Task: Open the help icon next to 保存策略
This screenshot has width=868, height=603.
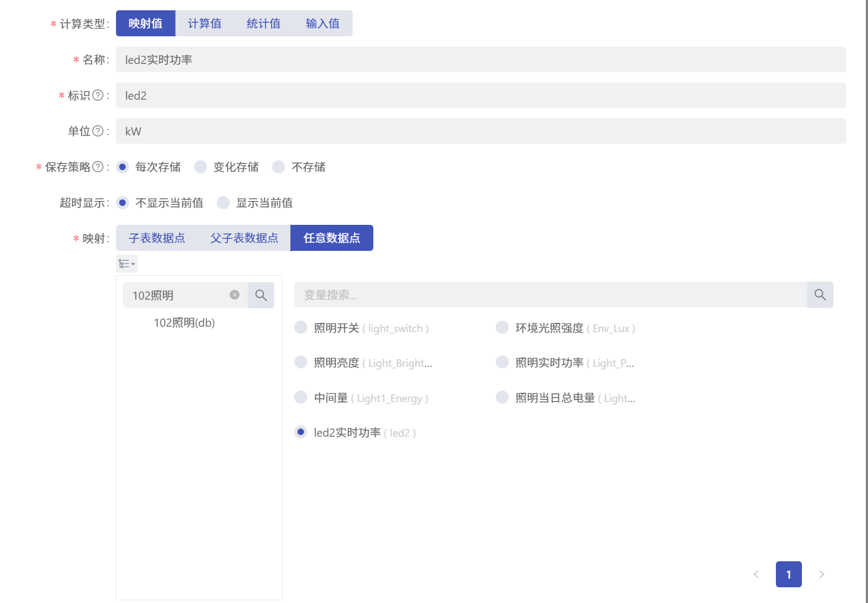Action: 98,167
